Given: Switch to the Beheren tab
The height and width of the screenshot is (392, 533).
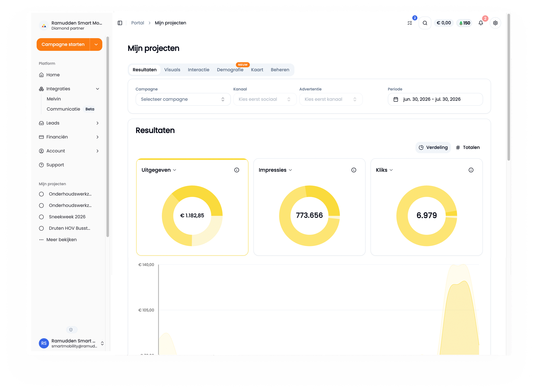Looking at the screenshot, I should [x=280, y=70].
